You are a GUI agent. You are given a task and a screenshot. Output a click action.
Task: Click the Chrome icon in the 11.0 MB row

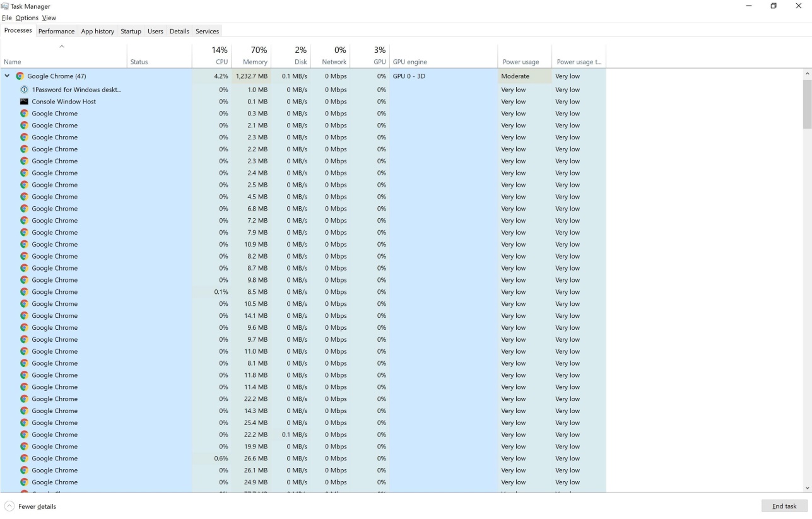click(x=24, y=351)
